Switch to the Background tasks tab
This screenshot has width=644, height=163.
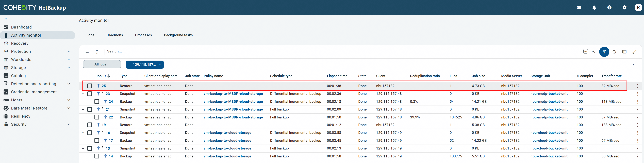click(178, 35)
